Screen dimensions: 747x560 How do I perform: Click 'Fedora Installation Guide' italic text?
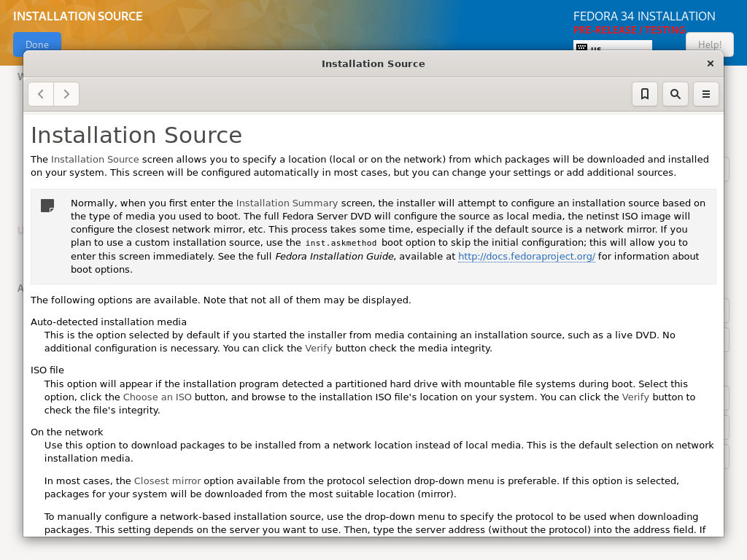(334, 256)
